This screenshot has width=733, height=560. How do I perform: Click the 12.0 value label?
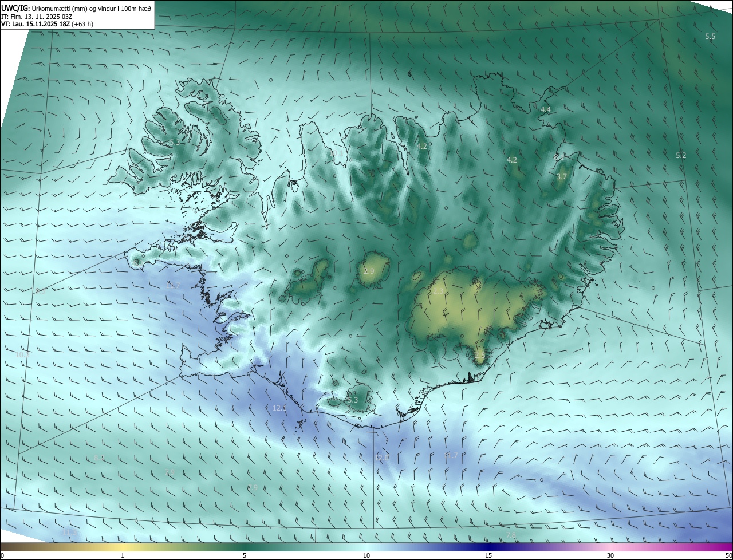(x=382, y=458)
